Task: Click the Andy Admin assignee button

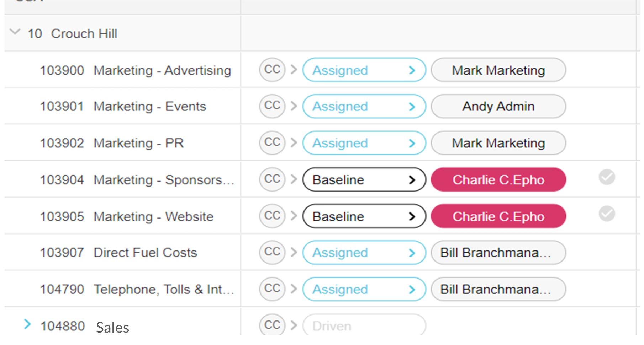Action: pyautogui.click(x=498, y=106)
